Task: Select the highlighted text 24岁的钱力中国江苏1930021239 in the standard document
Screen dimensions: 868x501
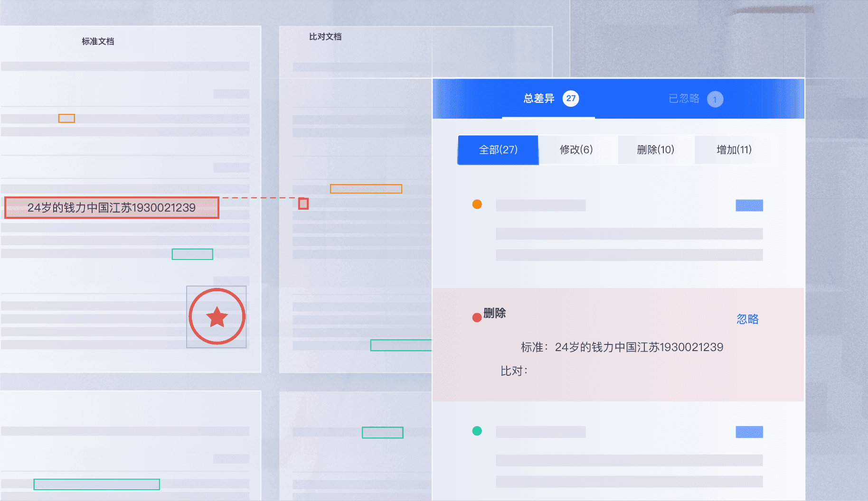Action: pos(112,208)
